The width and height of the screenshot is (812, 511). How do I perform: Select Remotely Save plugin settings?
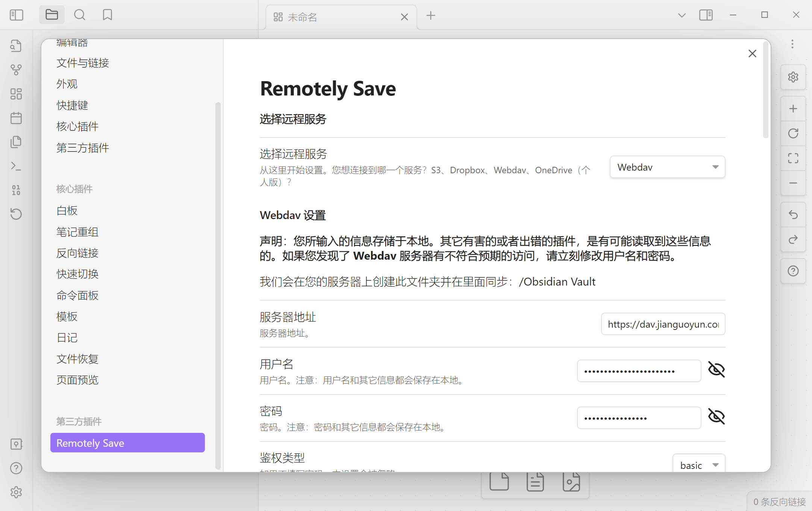pyautogui.click(x=127, y=443)
